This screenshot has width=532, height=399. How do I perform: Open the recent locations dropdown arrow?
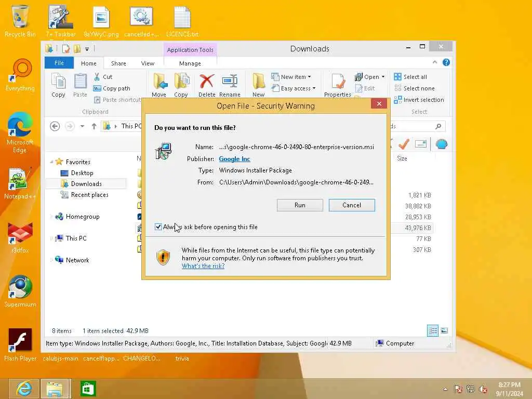point(82,126)
